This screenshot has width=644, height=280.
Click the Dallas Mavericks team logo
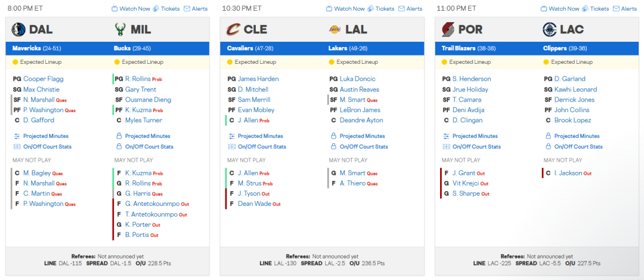(x=18, y=29)
